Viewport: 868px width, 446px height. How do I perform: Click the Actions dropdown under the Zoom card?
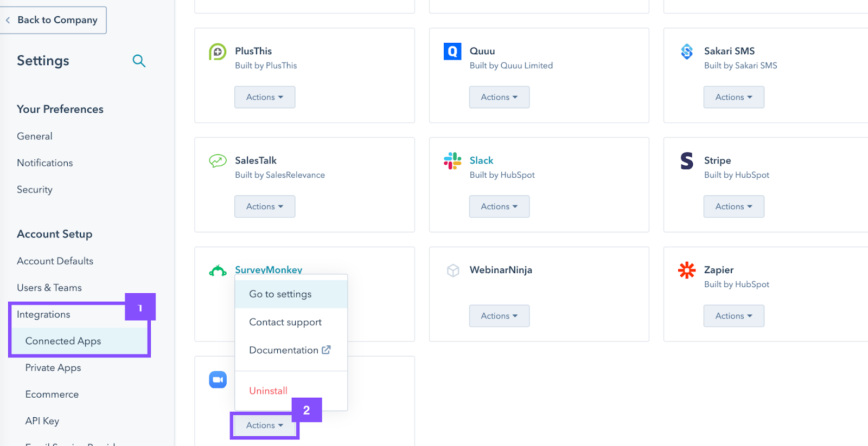(265, 425)
